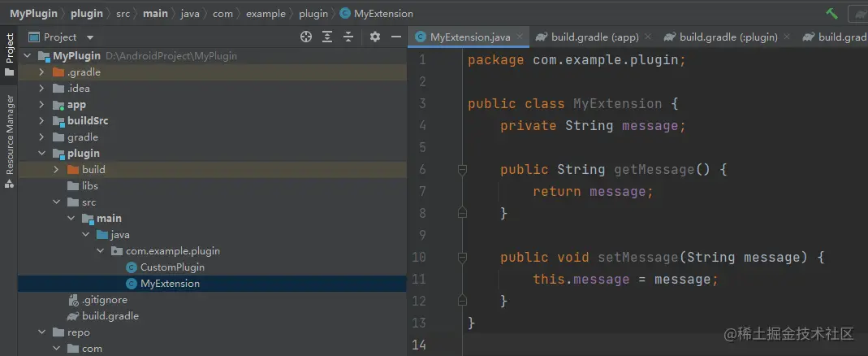Click main in the breadcrumb bar

[156, 13]
